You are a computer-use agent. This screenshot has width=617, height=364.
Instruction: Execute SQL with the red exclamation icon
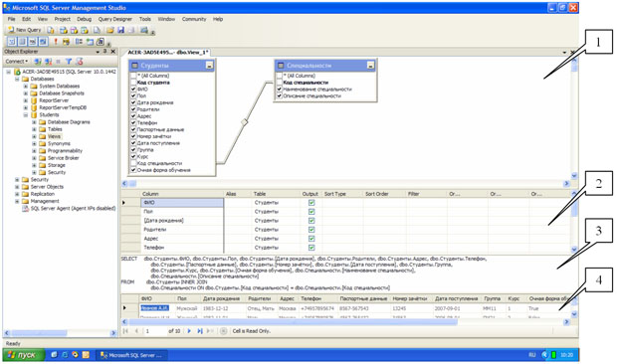point(56,42)
